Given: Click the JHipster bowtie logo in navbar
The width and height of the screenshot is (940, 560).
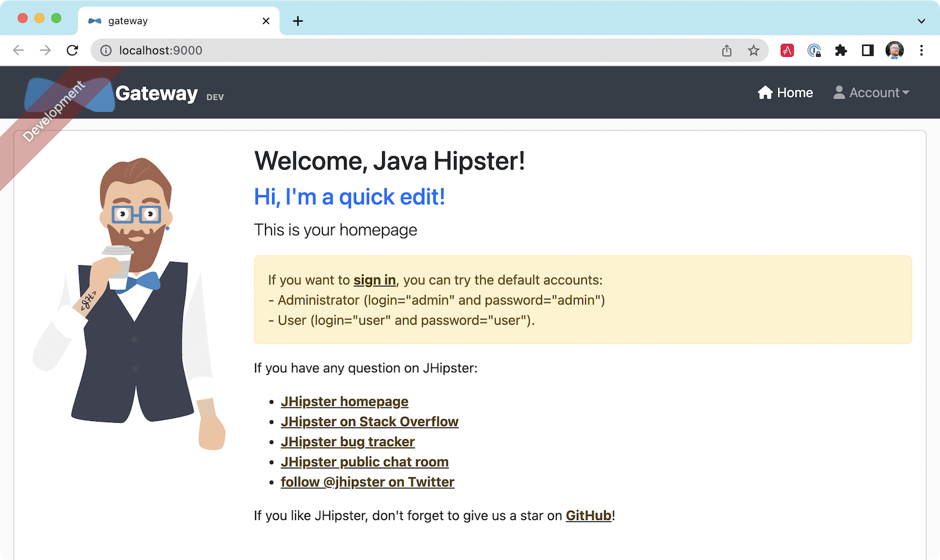Looking at the screenshot, I should [69, 94].
